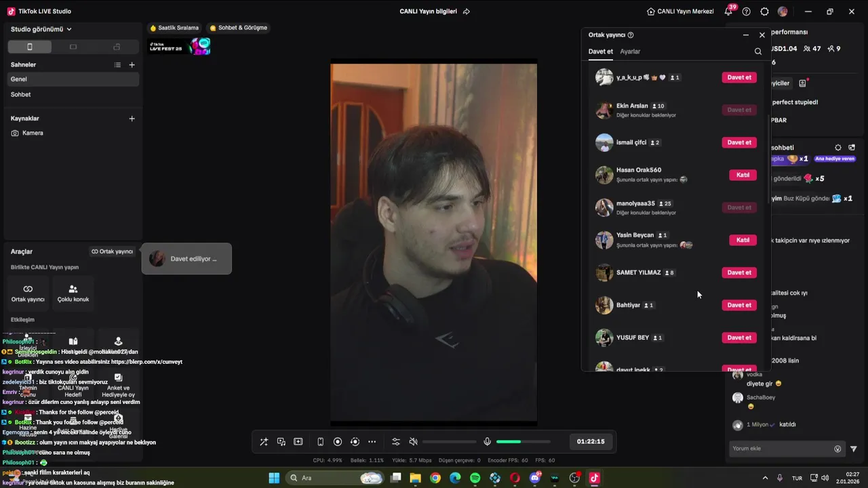This screenshot has width=868, height=488.
Task: Open the three-dot more options menu
Action: click(372, 442)
